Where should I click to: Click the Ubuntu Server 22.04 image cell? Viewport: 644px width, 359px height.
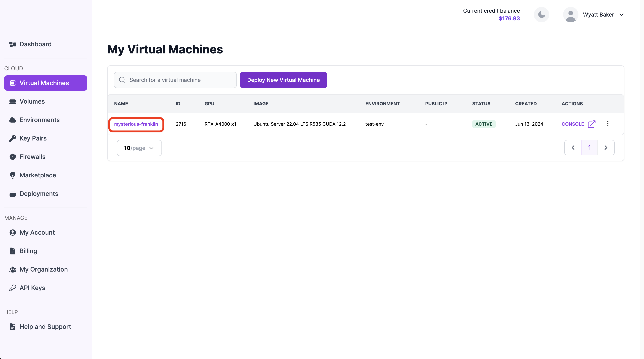(x=300, y=124)
